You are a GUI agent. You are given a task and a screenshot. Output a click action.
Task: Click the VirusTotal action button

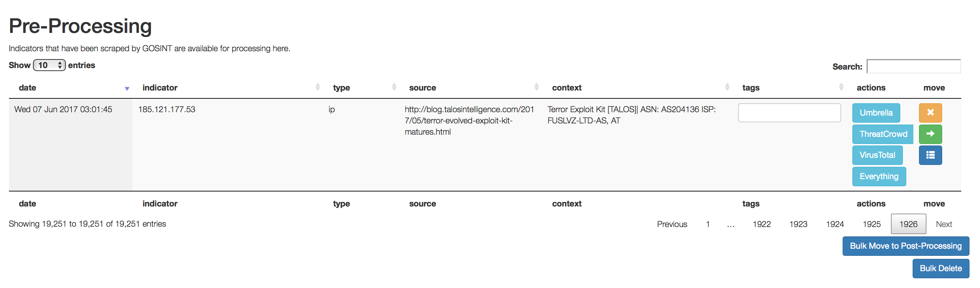(877, 155)
